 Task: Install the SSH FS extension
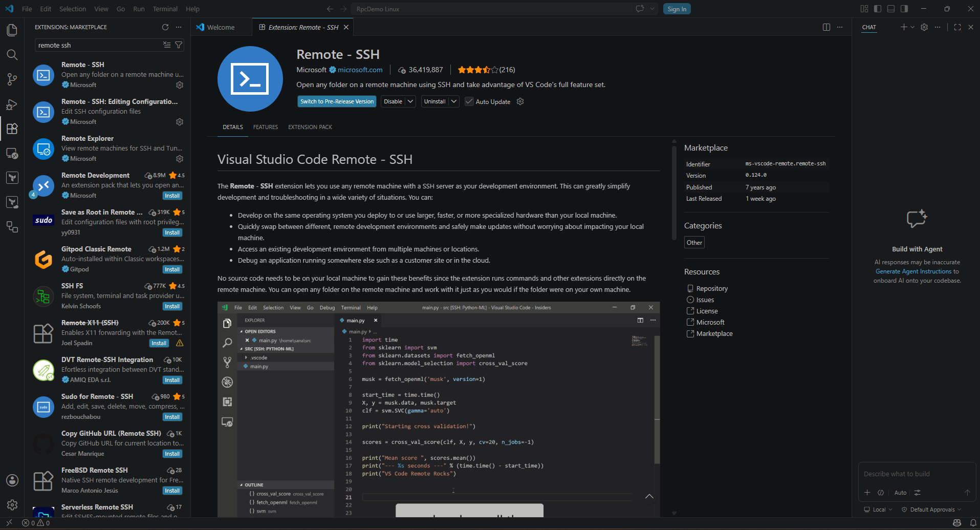coord(172,306)
